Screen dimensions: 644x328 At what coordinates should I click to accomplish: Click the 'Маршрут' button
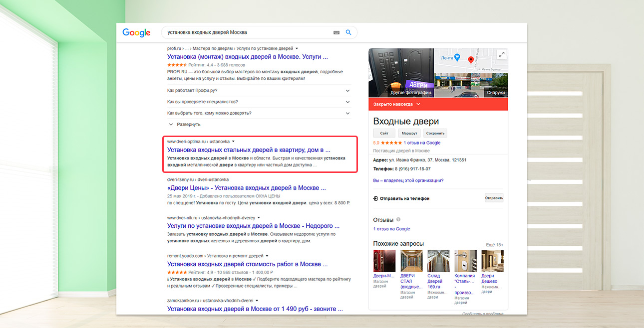(409, 134)
